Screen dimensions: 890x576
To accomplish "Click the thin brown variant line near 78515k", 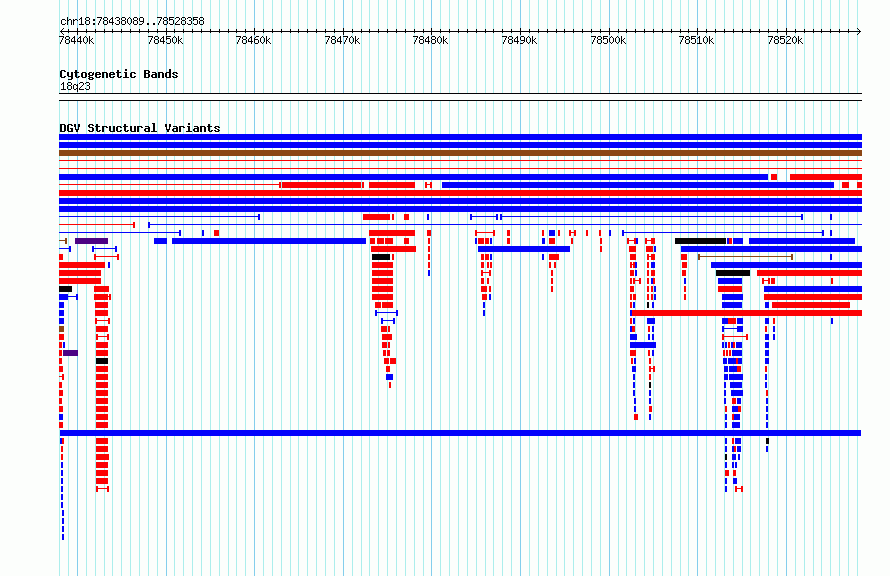I will click(x=745, y=257).
